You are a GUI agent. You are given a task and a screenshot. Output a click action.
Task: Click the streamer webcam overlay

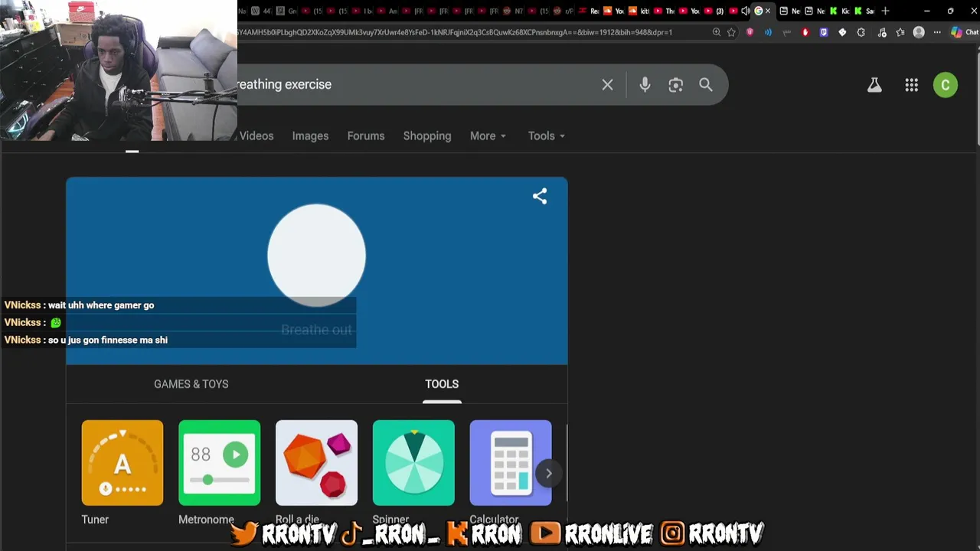click(119, 70)
